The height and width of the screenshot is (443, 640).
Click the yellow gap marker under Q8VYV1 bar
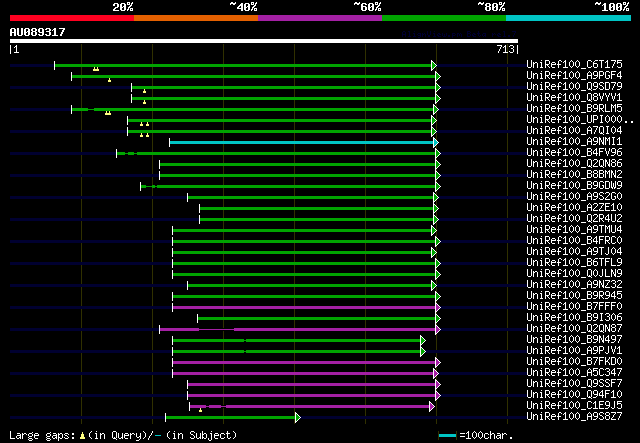(x=144, y=102)
